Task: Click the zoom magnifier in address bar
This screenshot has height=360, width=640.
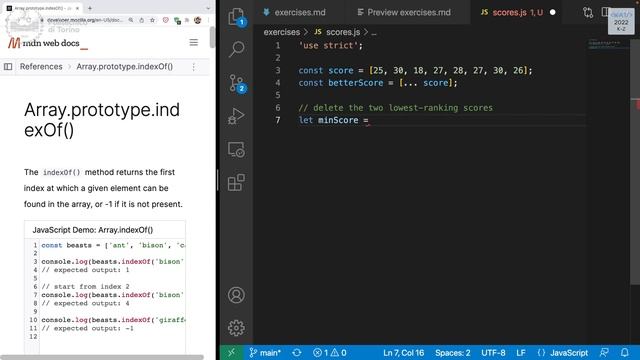Action: 131,20
